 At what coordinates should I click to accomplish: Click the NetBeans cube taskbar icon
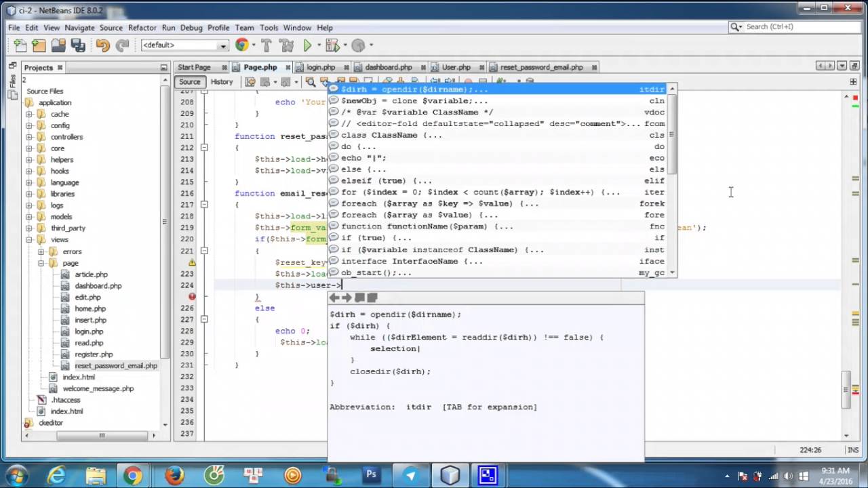click(450, 474)
